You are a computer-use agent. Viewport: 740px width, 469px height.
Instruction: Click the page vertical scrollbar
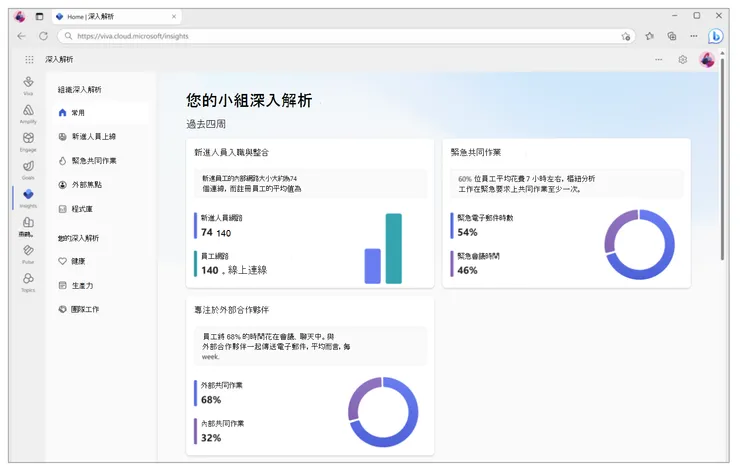pos(722,160)
